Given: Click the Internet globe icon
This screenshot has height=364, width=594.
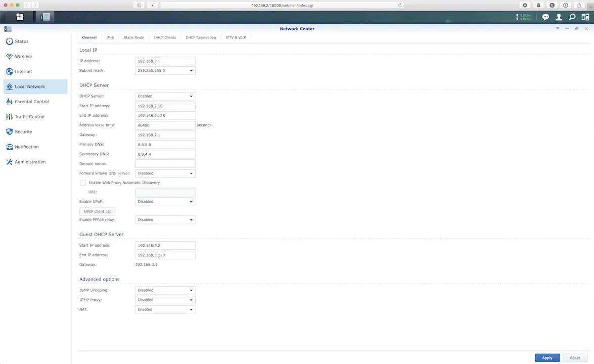Looking at the screenshot, I should pyautogui.click(x=10, y=72).
